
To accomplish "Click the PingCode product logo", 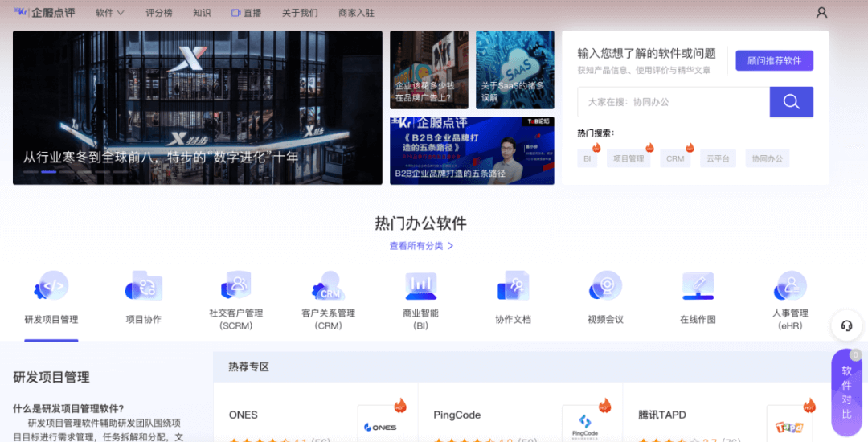I will (x=584, y=424).
